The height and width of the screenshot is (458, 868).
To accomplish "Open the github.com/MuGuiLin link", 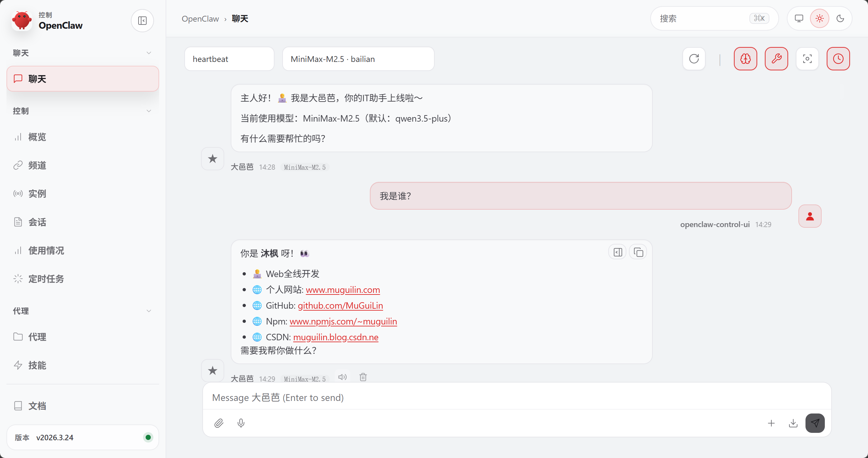I will coord(340,305).
